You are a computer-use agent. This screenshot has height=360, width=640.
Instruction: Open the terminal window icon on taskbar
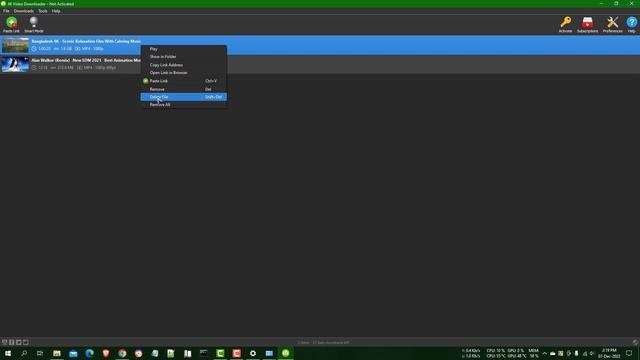pos(204,353)
